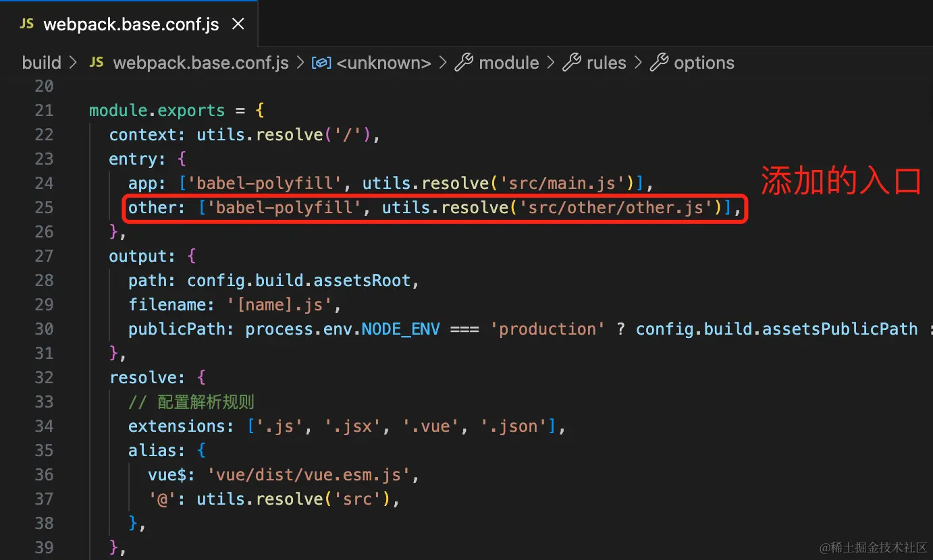The height and width of the screenshot is (560, 933).
Task: Open the webpack.base.conf.js breadcrumb item
Action: point(201,63)
